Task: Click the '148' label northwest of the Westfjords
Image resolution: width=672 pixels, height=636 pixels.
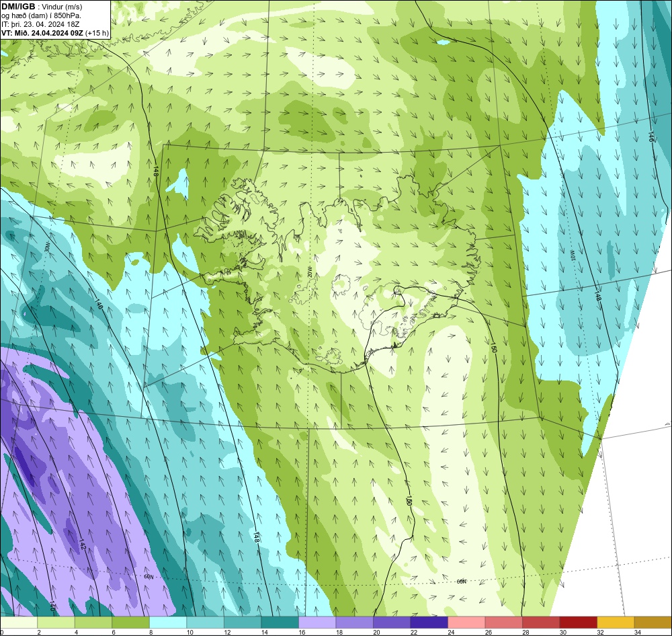Action: tap(156, 172)
